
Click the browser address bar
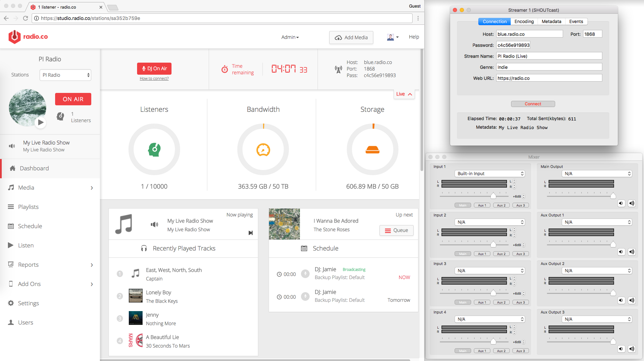(x=222, y=18)
